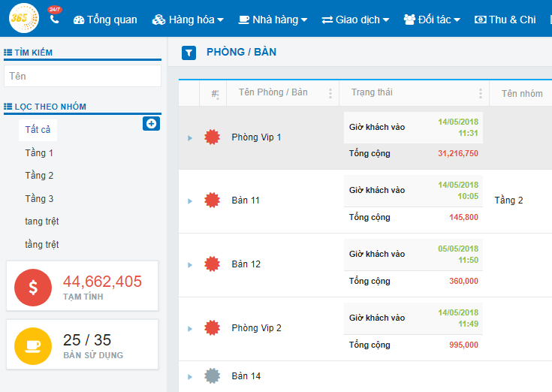The height and width of the screenshot is (392, 552).
Task: Open Trạng thái column options menu
Action: (481, 93)
